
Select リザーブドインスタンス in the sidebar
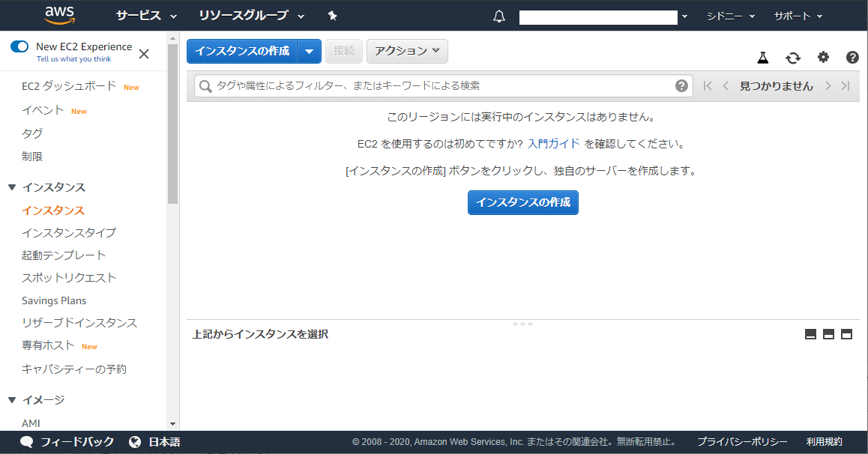(79, 323)
